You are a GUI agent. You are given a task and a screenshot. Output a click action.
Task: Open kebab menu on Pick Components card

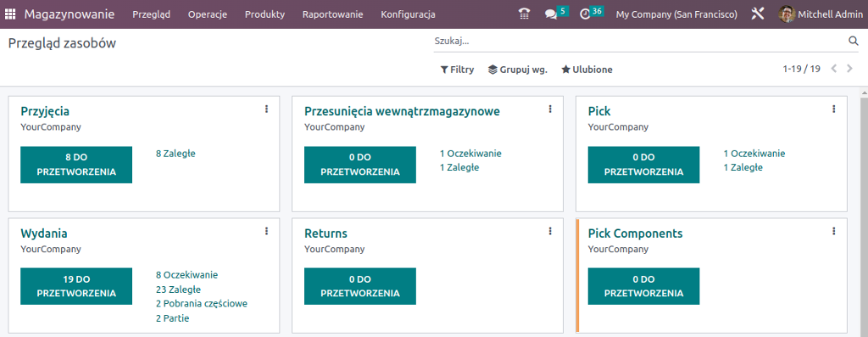click(834, 231)
